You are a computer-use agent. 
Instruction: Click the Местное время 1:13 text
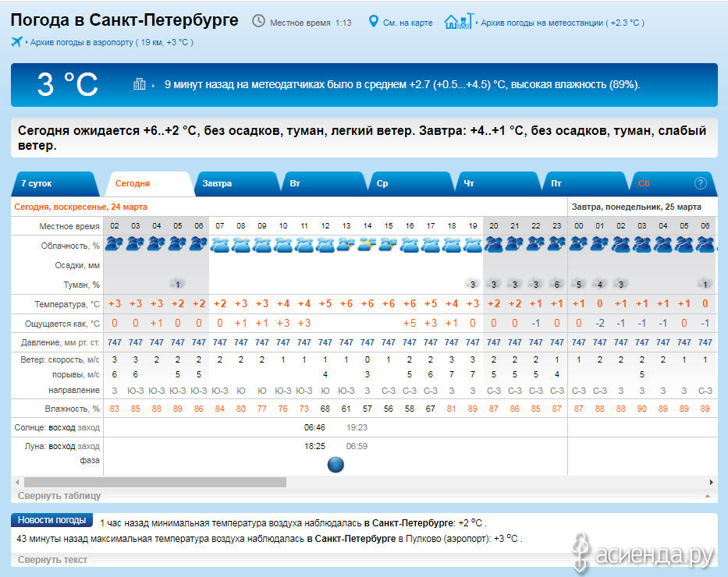tap(311, 23)
